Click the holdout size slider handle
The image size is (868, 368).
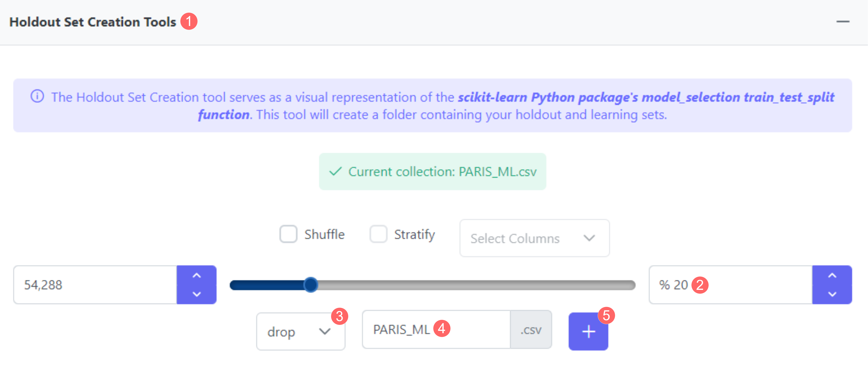click(311, 285)
